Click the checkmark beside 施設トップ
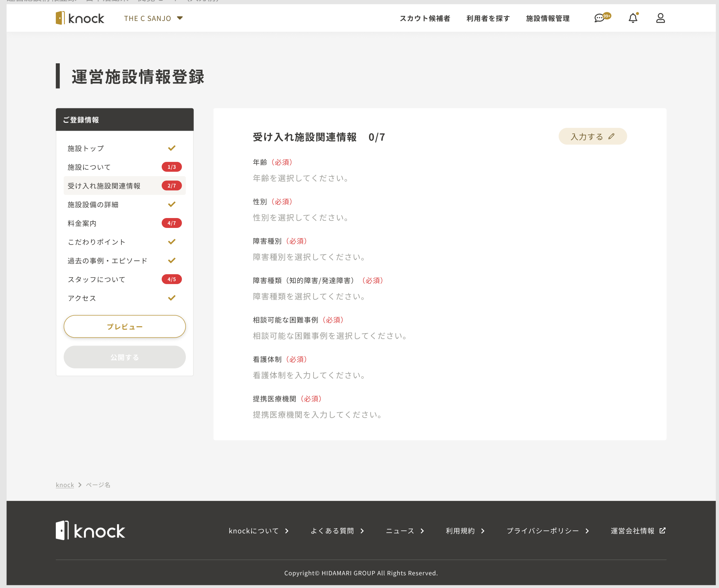 click(x=172, y=148)
